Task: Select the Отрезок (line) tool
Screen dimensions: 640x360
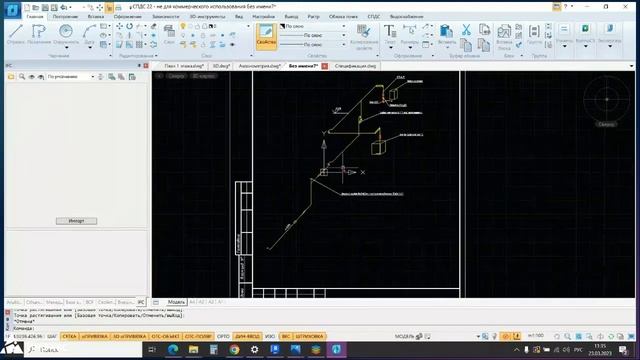Action: (x=16, y=34)
